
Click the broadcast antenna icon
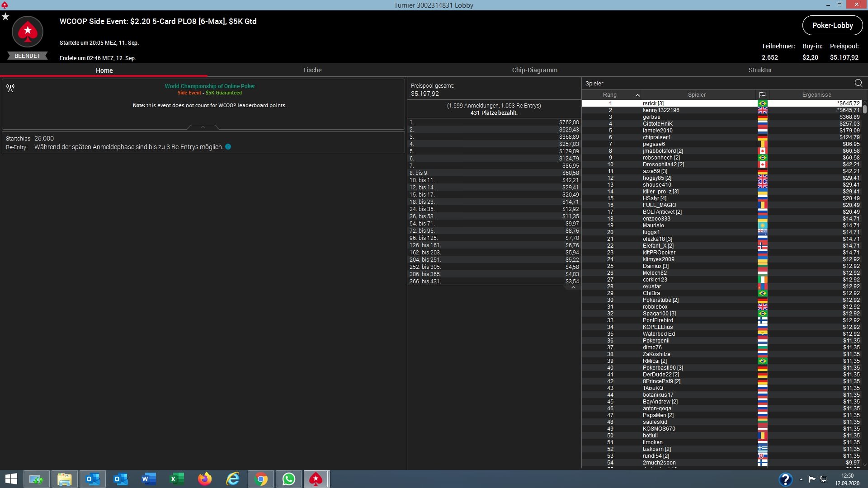(x=10, y=88)
